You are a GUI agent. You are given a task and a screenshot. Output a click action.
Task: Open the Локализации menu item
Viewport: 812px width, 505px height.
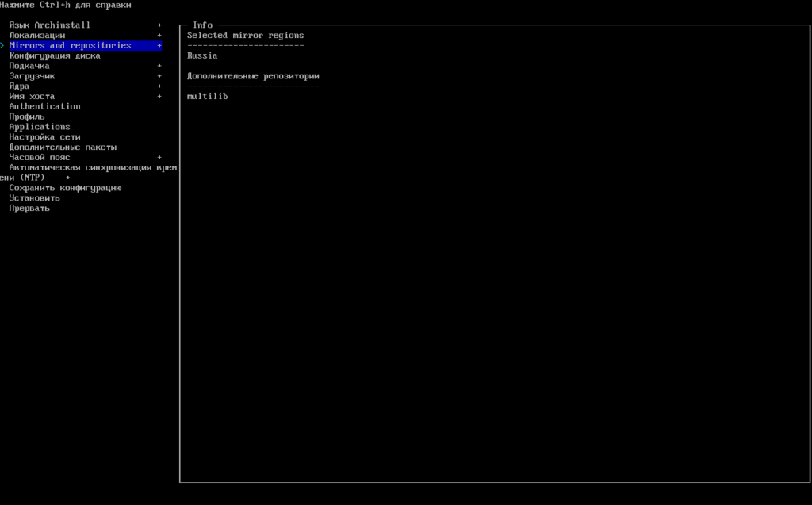coord(36,36)
